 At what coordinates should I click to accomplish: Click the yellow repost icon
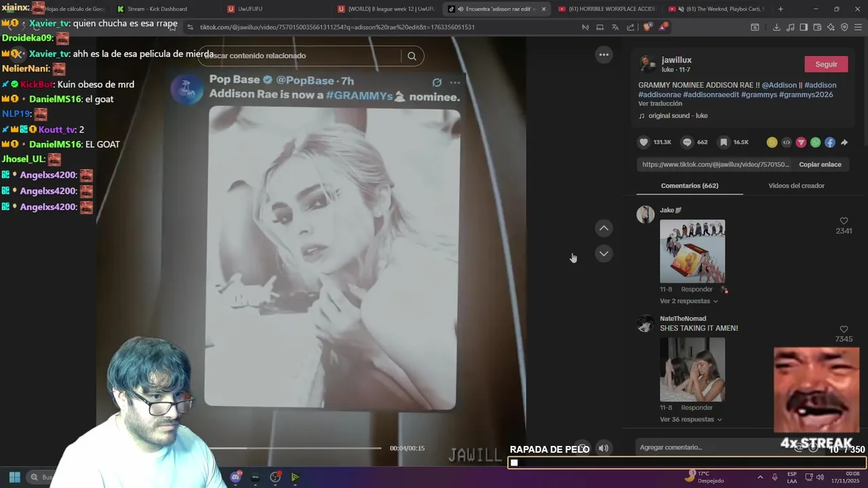pos(772,142)
